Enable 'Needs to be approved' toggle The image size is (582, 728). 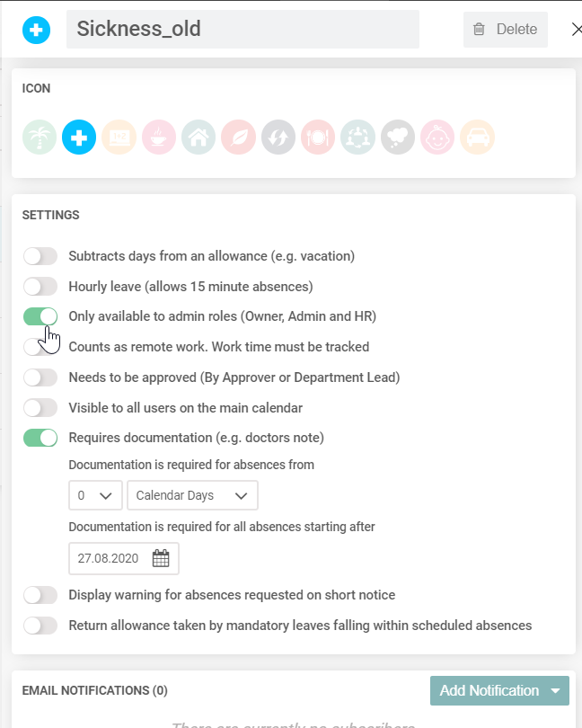click(x=40, y=377)
